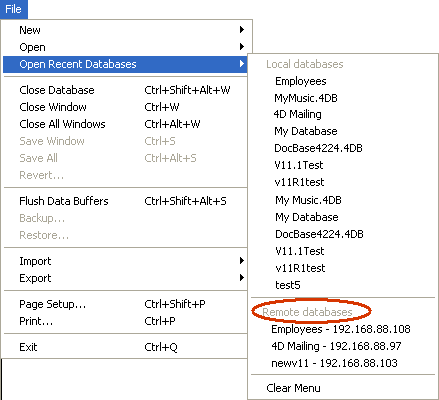Open the File menu
Viewport: 439px width, 400px height.
(x=13, y=9)
